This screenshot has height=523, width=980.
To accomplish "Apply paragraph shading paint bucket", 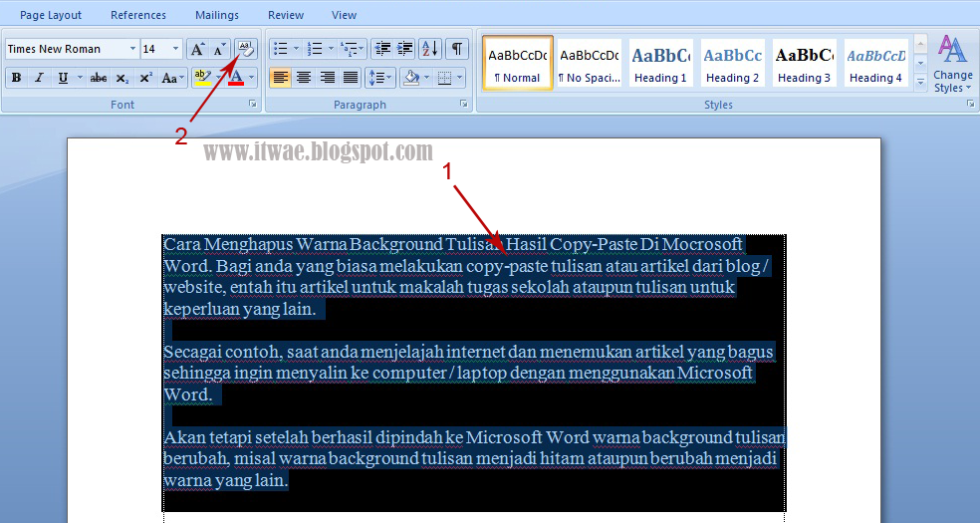I will tap(411, 78).
